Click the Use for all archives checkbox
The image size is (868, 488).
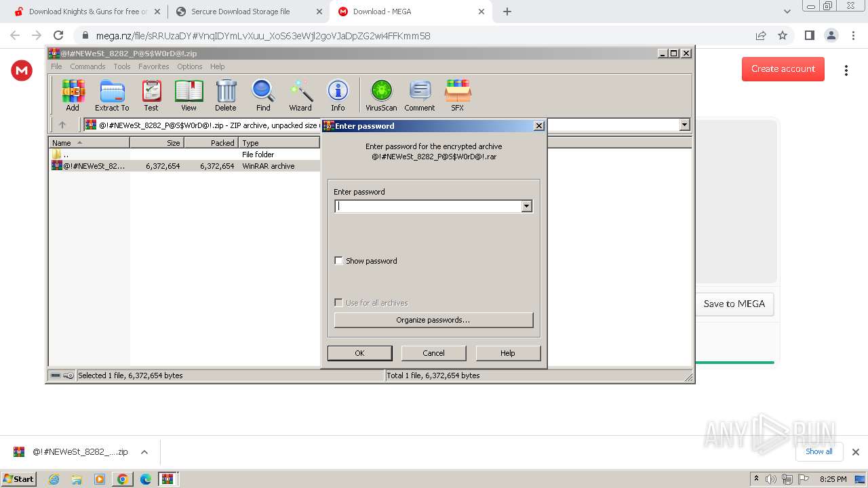click(339, 303)
